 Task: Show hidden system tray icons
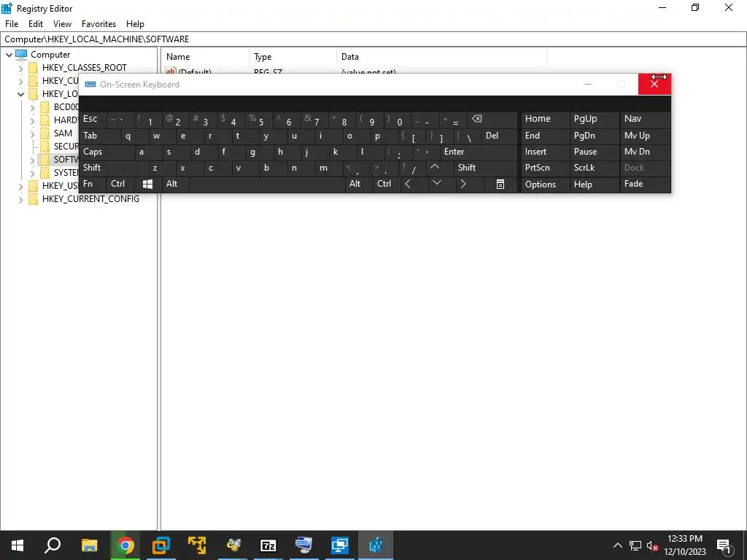point(617,545)
